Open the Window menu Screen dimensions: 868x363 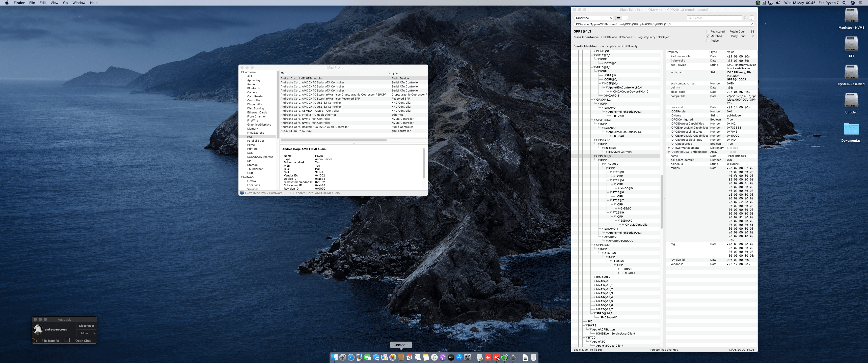tap(79, 3)
